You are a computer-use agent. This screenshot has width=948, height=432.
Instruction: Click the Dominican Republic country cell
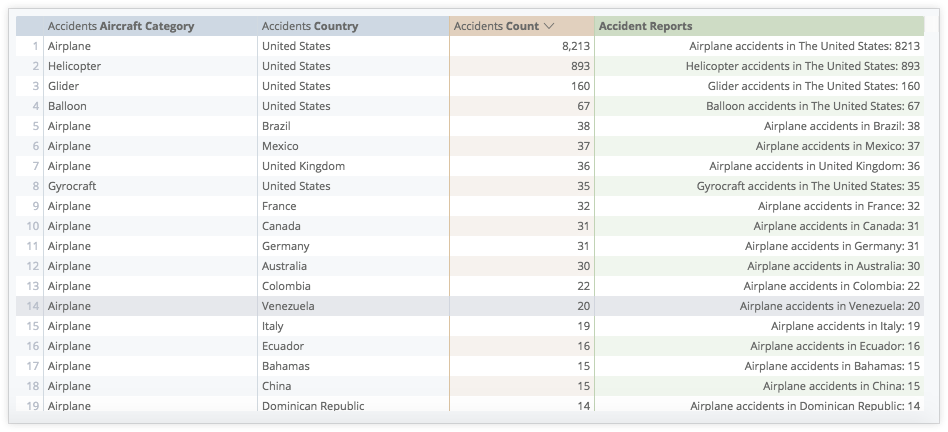coord(312,406)
